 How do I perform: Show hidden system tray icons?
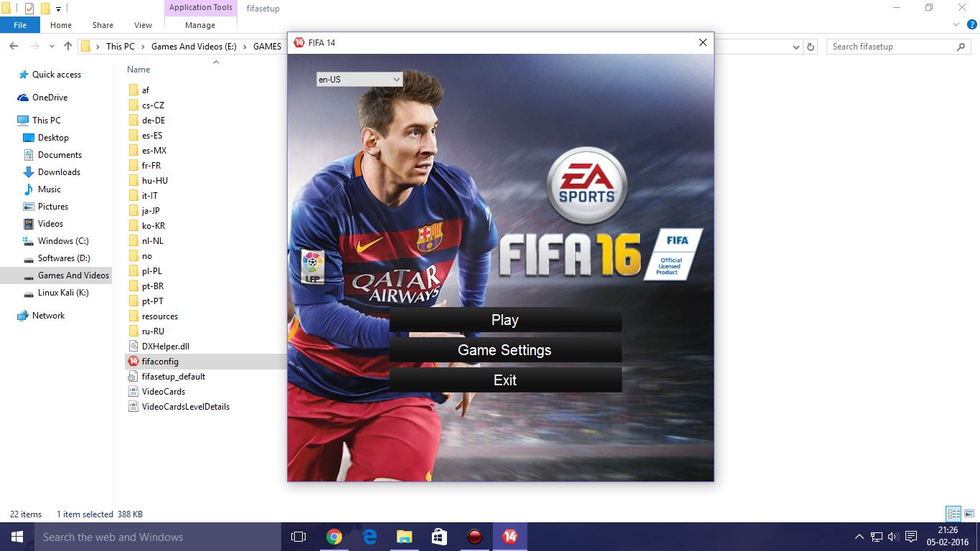[859, 537]
